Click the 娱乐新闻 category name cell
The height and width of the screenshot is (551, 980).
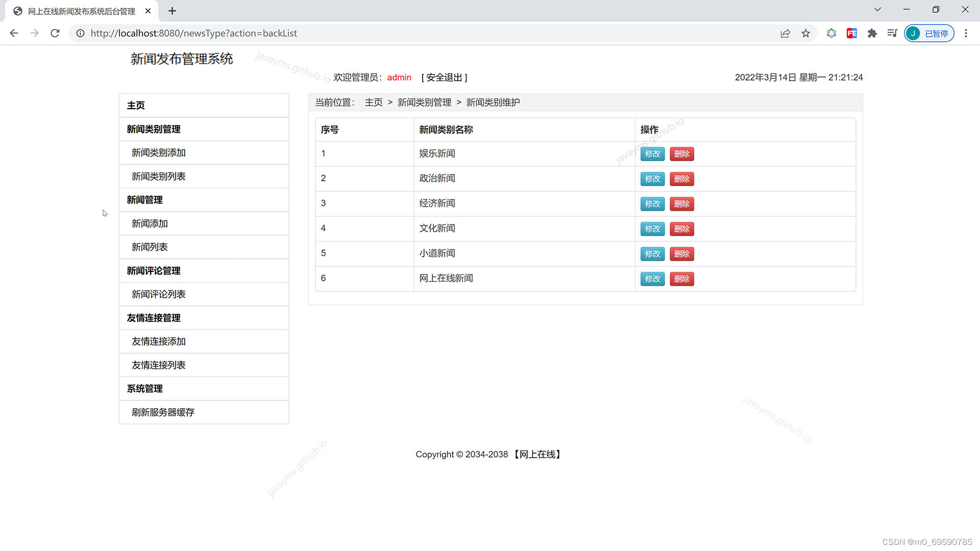[x=524, y=154]
